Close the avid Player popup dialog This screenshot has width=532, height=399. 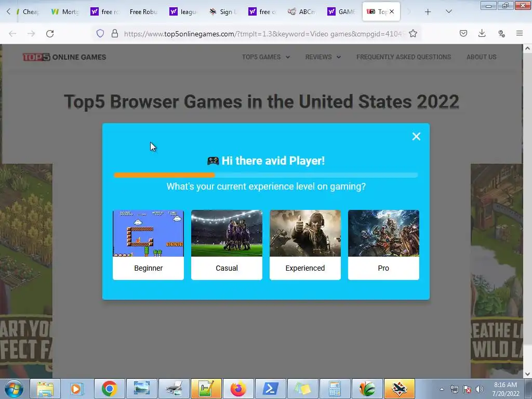[x=416, y=137]
